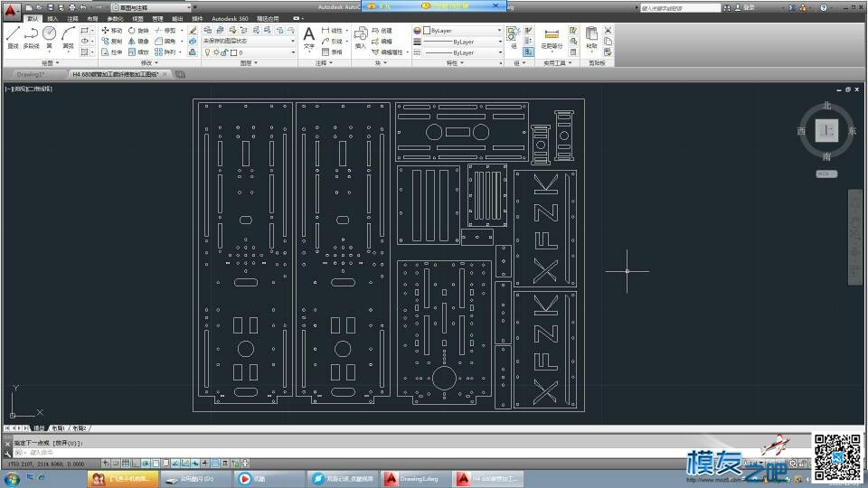Viewport: 868px width, 488px height.
Task: Click the top face (上) of the ViewCube
Action: point(826,131)
